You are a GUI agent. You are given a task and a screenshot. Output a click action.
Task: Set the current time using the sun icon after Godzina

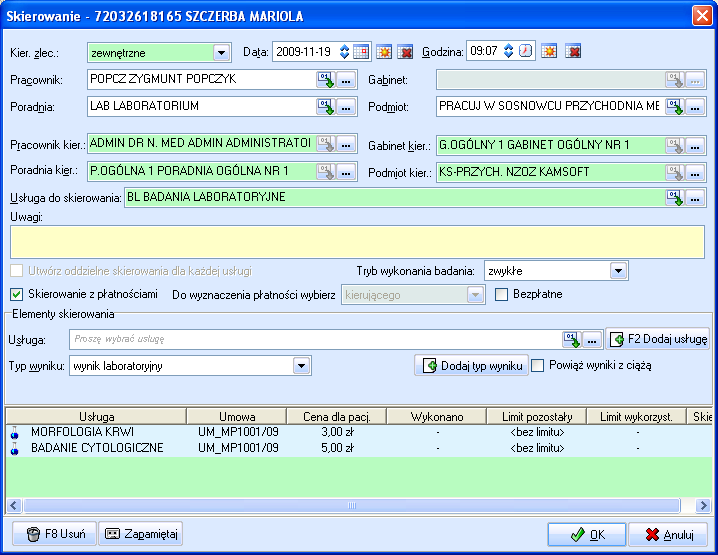point(549,51)
